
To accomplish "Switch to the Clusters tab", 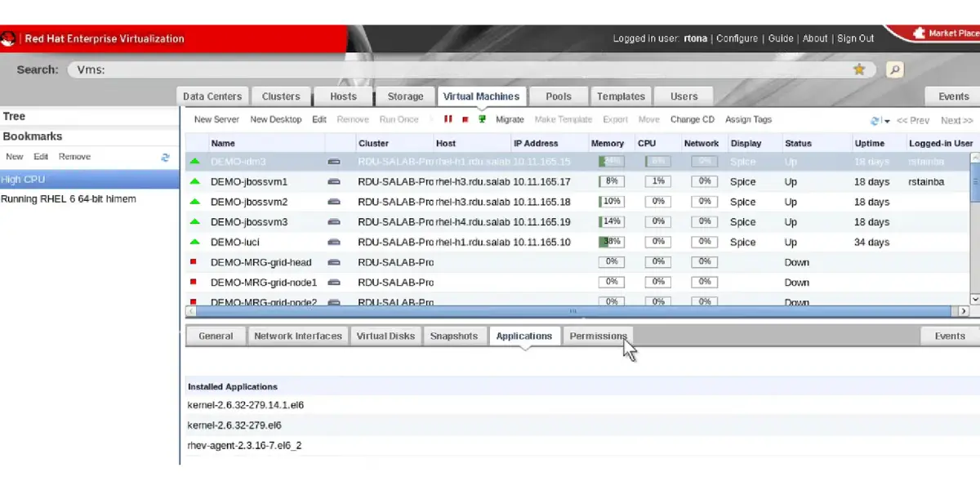I will click(281, 96).
